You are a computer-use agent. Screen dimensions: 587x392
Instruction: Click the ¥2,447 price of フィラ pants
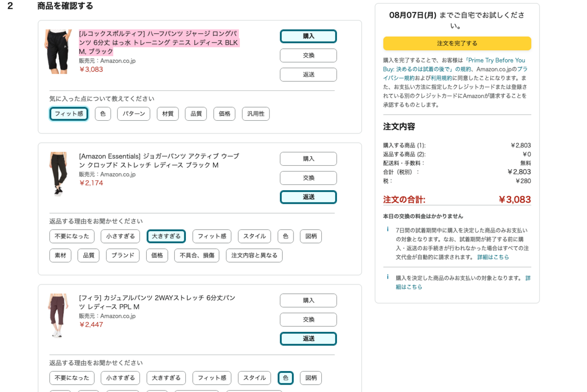pos(91,325)
